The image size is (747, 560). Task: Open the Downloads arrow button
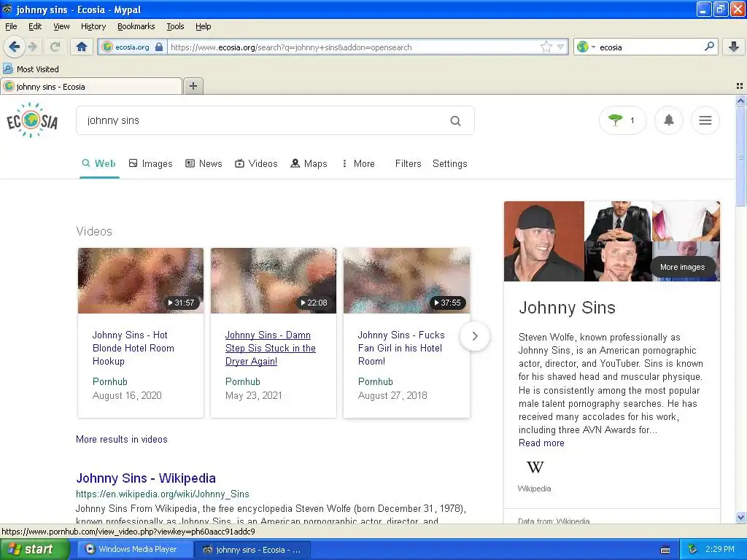click(x=734, y=47)
